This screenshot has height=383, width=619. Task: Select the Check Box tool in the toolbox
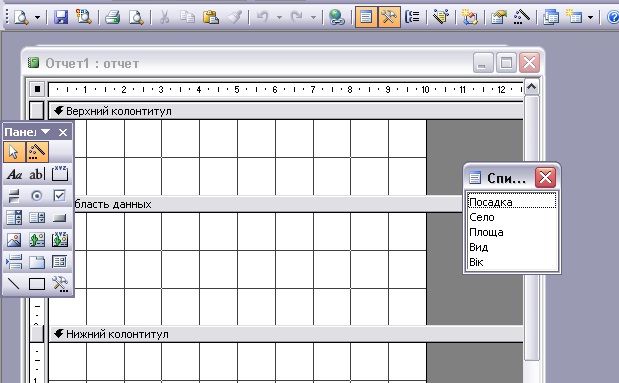(x=60, y=196)
